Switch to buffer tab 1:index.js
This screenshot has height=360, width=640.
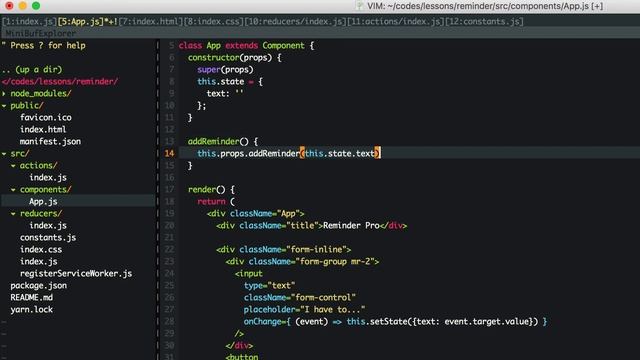coord(29,21)
